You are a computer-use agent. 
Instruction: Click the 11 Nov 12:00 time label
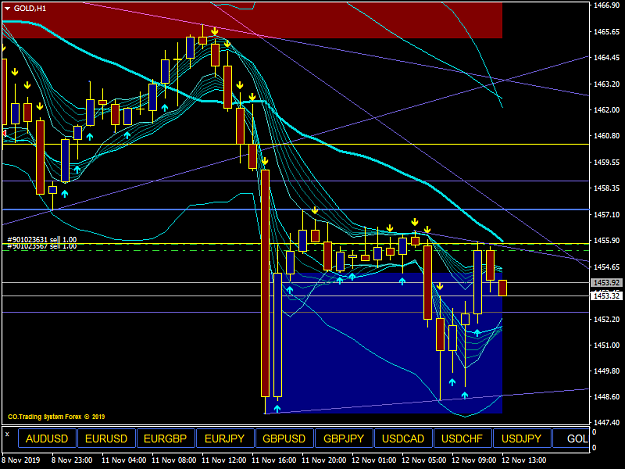click(224, 460)
